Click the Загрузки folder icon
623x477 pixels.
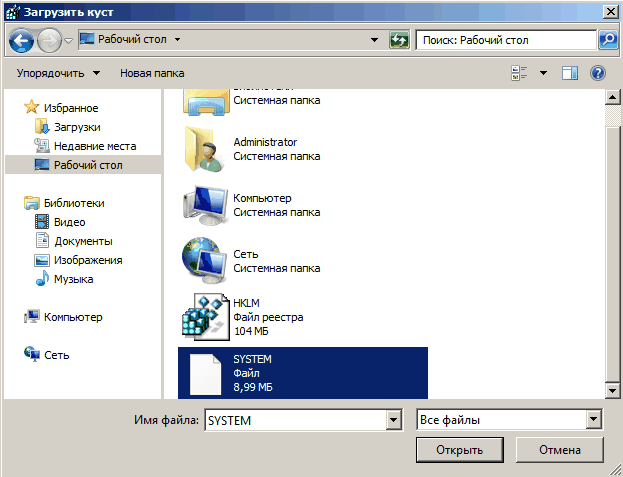pyautogui.click(x=42, y=127)
